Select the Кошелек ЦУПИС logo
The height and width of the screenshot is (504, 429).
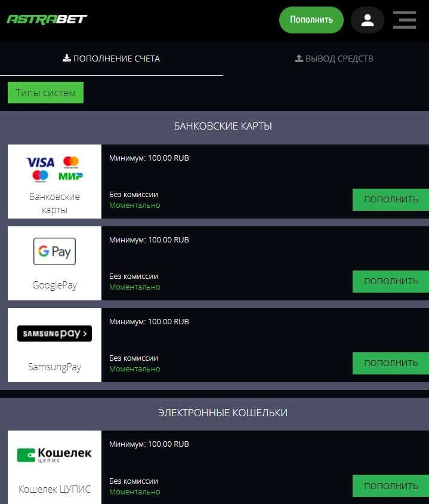click(x=54, y=455)
